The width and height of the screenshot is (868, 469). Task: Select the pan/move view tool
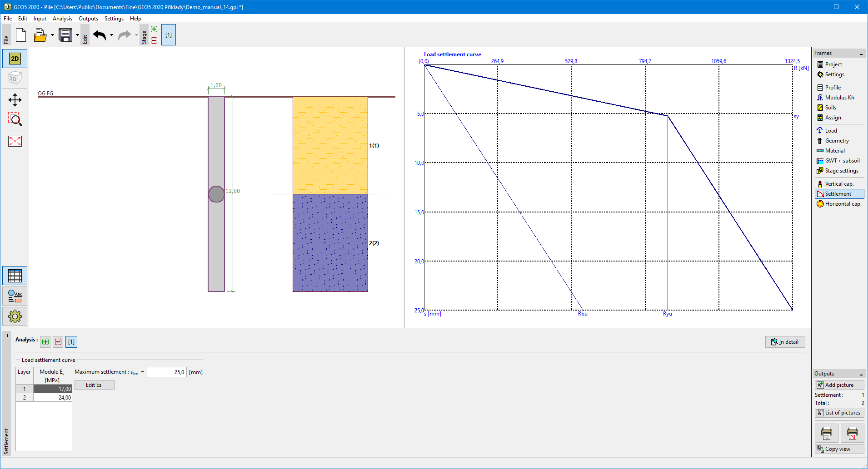coord(15,100)
